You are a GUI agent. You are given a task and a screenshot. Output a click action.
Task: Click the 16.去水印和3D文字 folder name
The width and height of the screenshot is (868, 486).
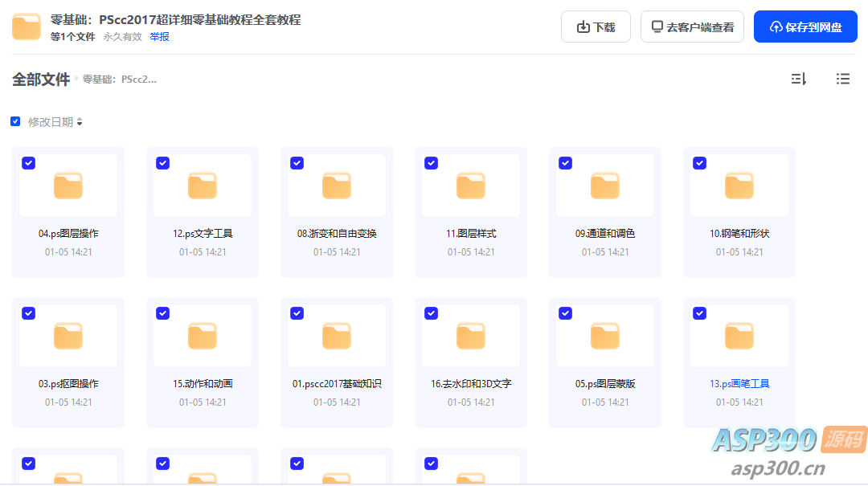[x=470, y=384]
